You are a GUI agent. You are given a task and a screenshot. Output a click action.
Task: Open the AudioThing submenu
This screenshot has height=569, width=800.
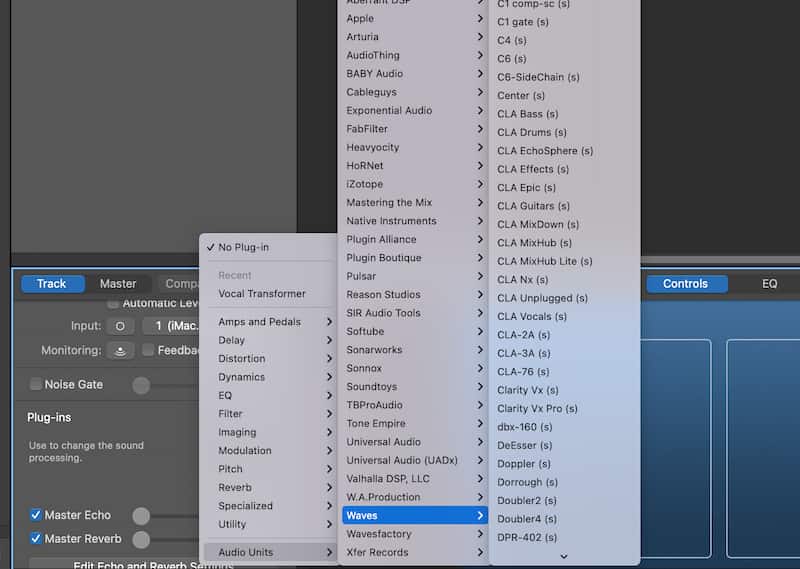tap(414, 55)
